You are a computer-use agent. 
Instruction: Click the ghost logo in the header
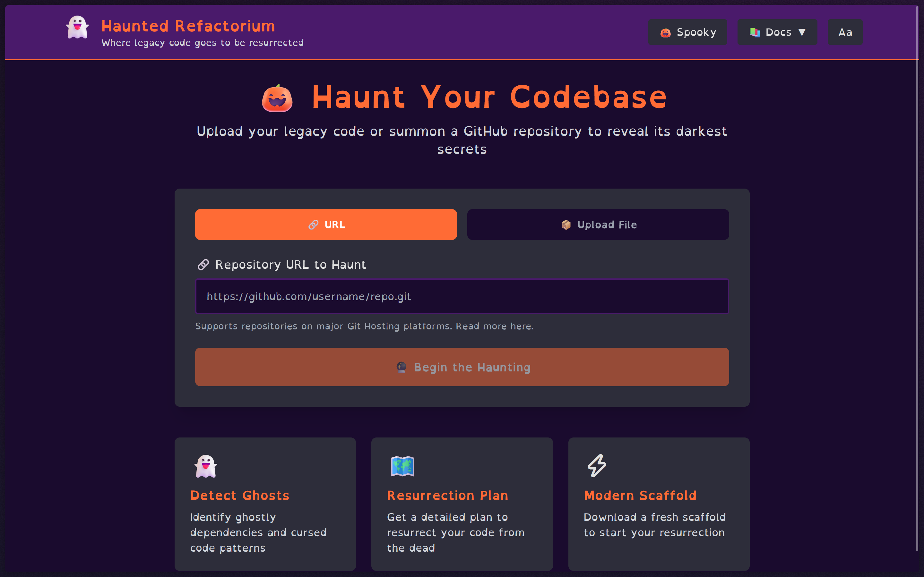[77, 27]
